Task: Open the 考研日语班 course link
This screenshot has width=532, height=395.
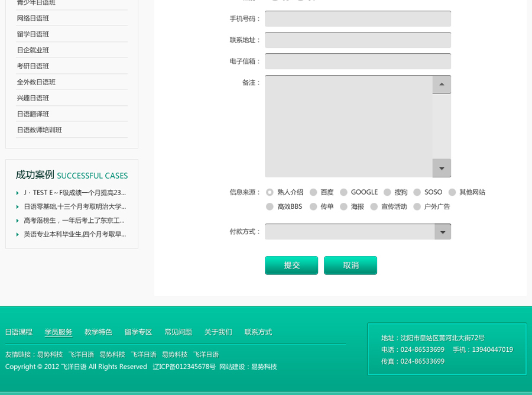Action: tap(33, 66)
